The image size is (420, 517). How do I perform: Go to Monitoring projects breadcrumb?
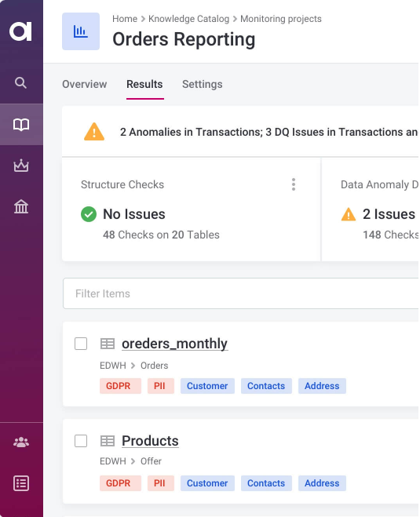click(x=281, y=19)
